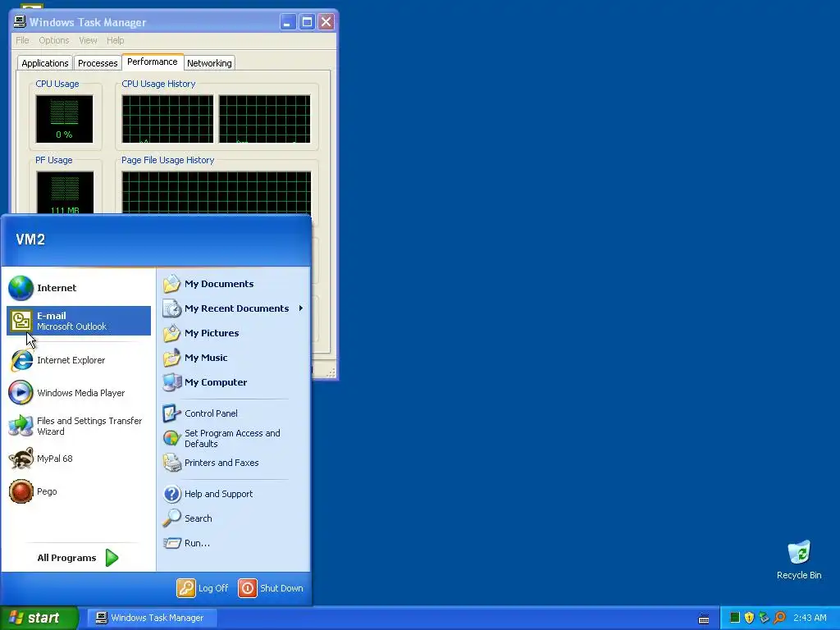Click Windows Task Manager taskbar button
840x630 pixels.
152,618
